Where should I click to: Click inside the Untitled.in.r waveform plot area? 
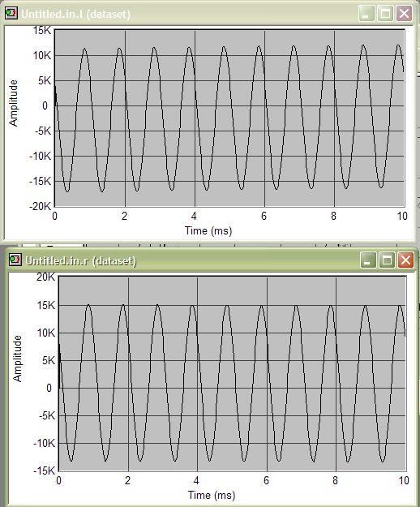(232, 373)
